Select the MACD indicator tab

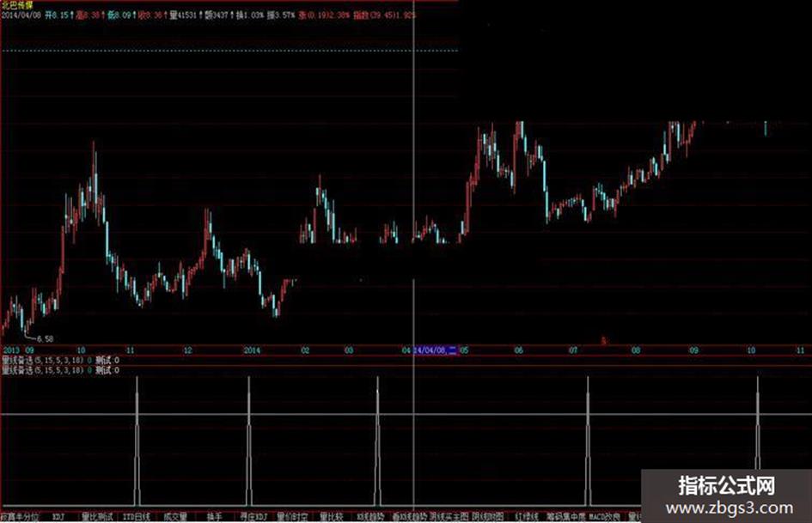605,517
